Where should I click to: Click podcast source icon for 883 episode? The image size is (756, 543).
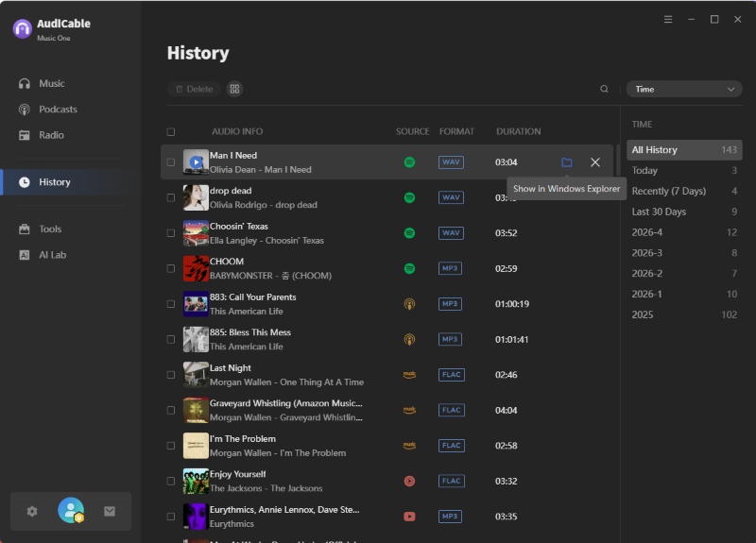coord(409,304)
